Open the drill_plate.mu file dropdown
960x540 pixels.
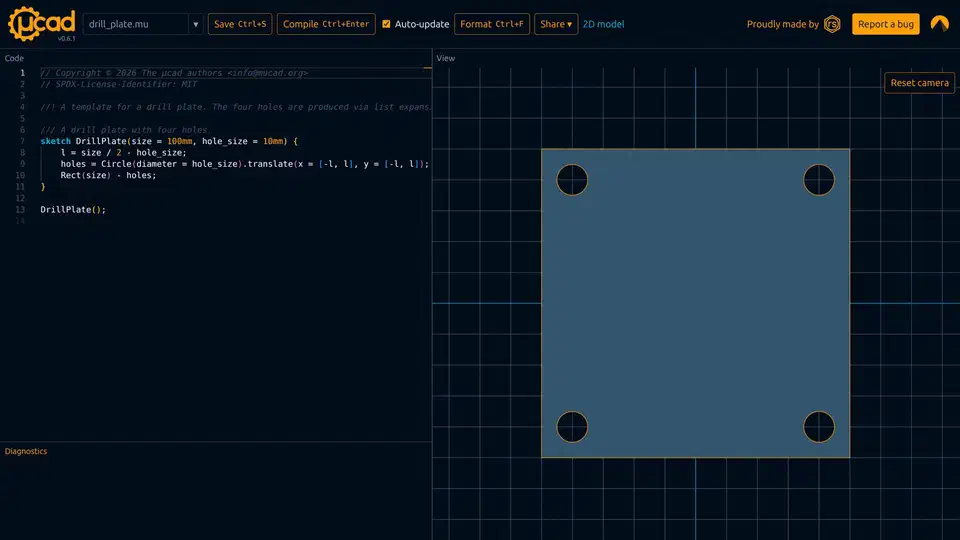(x=195, y=24)
